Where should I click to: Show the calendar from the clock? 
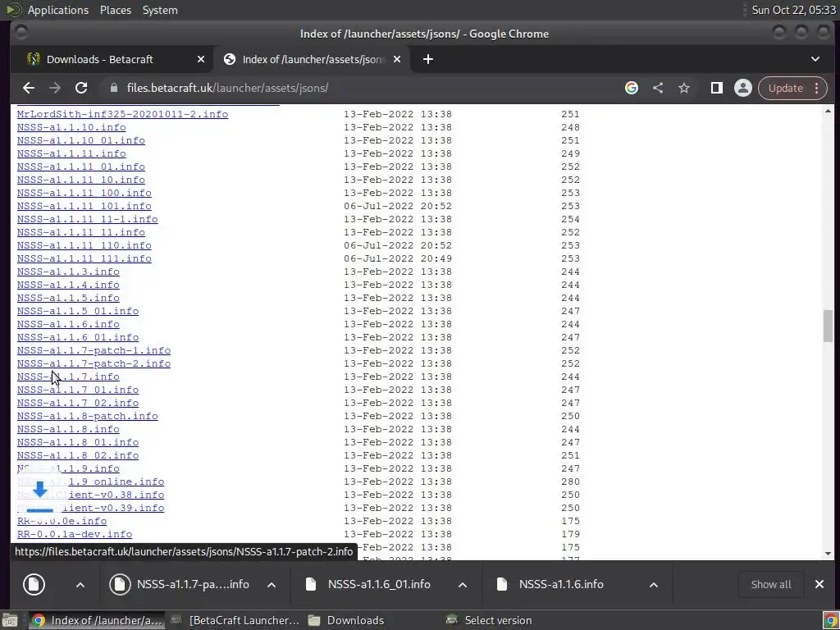pyautogui.click(x=793, y=10)
